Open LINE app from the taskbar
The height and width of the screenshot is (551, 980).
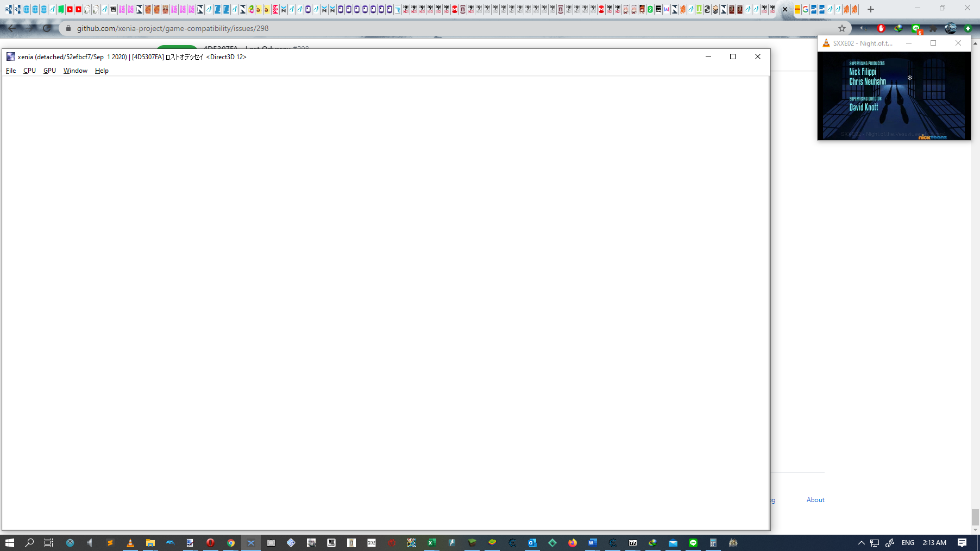pos(693,543)
